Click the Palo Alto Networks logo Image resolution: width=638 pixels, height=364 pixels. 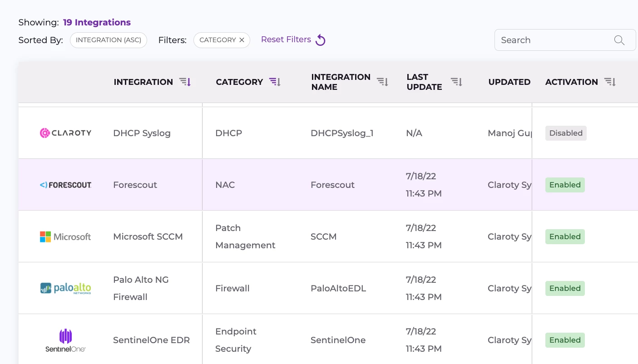(65, 288)
